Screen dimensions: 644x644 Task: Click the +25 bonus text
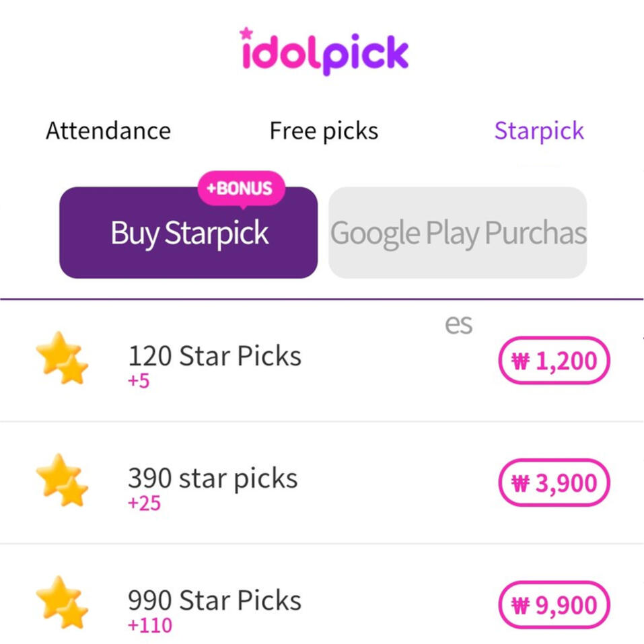[144, 503]
